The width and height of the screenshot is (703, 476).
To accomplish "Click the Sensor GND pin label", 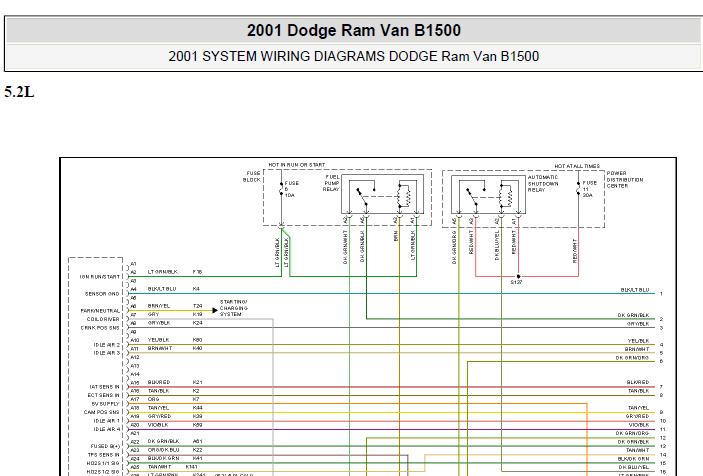I will 102,294.
